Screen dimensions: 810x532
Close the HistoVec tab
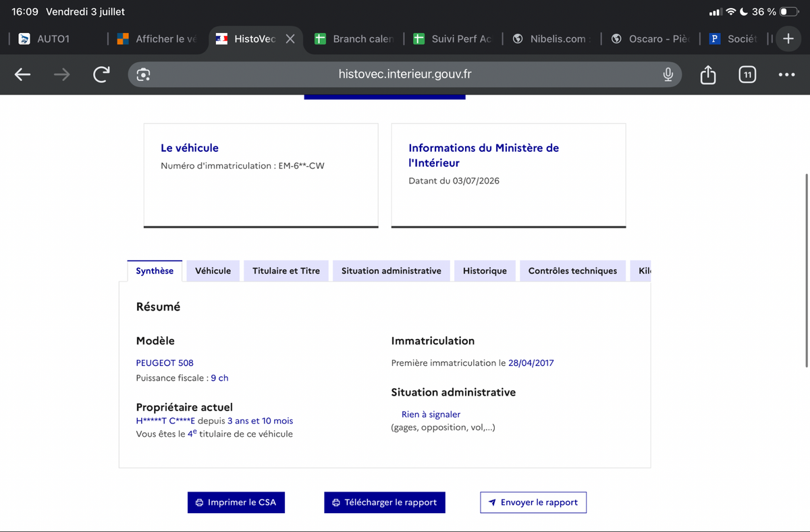click(x=290, y=38)
